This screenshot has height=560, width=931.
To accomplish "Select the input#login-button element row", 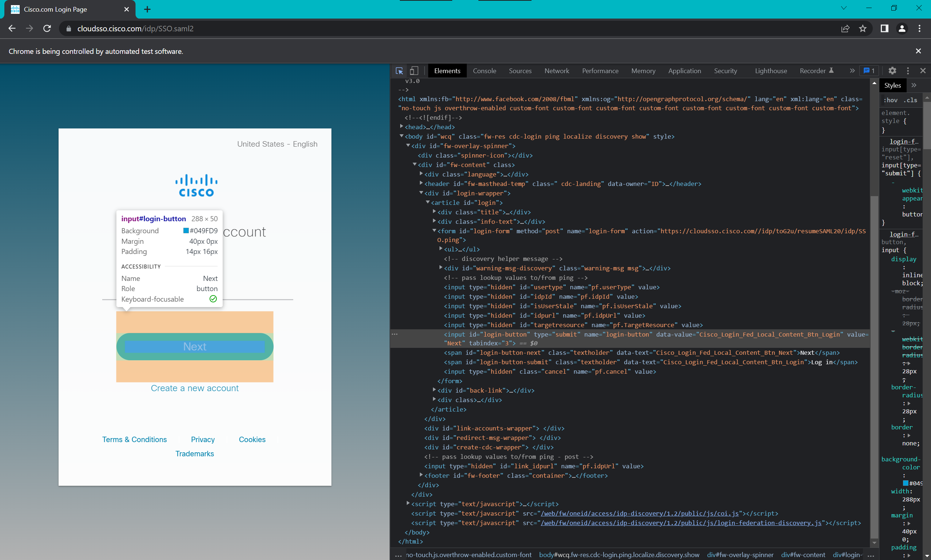I will tap(630, 338).
